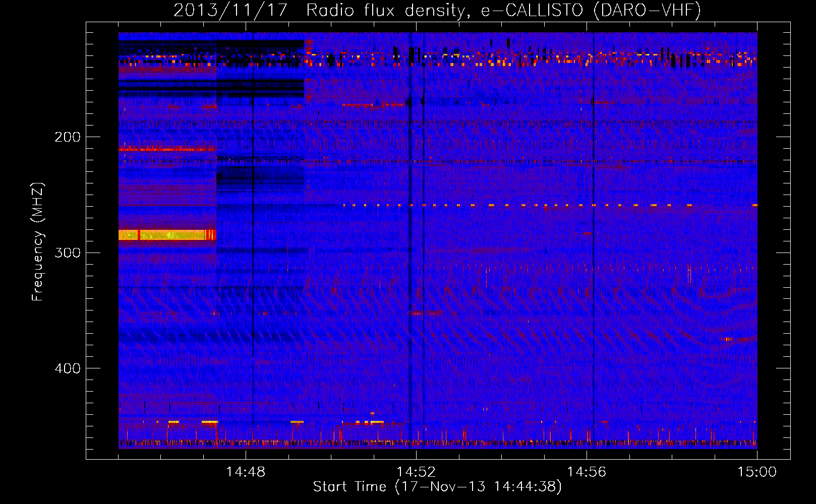Click the 14:56 time tick label
816x504 pixels.
click(x=587, y=472)
